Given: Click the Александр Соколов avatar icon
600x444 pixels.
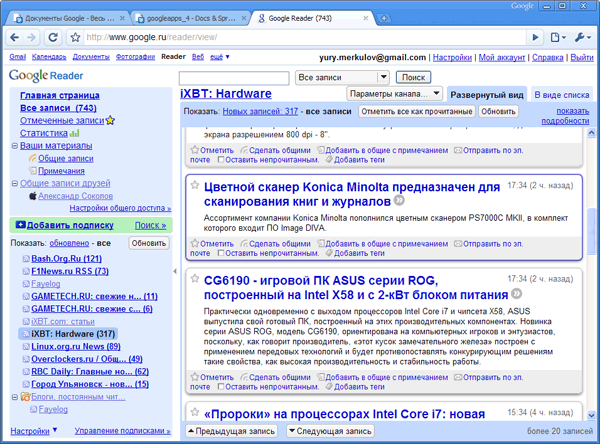Looking at the screenshot, I should (33, 196).
